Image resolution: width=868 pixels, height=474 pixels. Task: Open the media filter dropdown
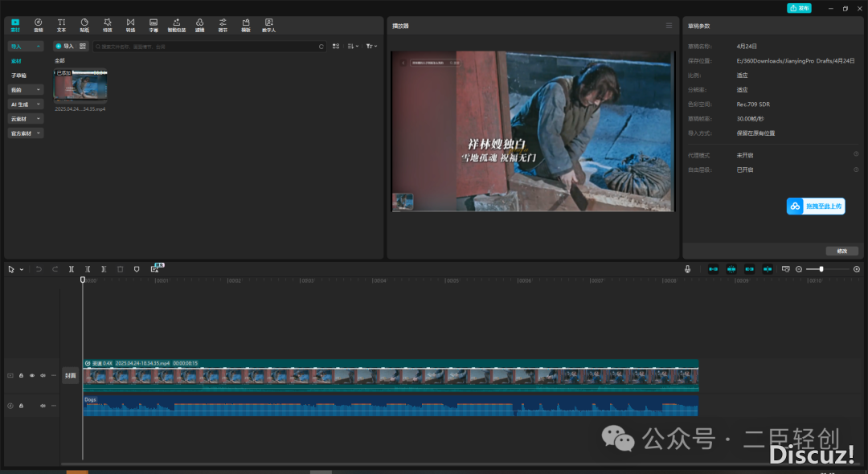click(x=371, y=47)
